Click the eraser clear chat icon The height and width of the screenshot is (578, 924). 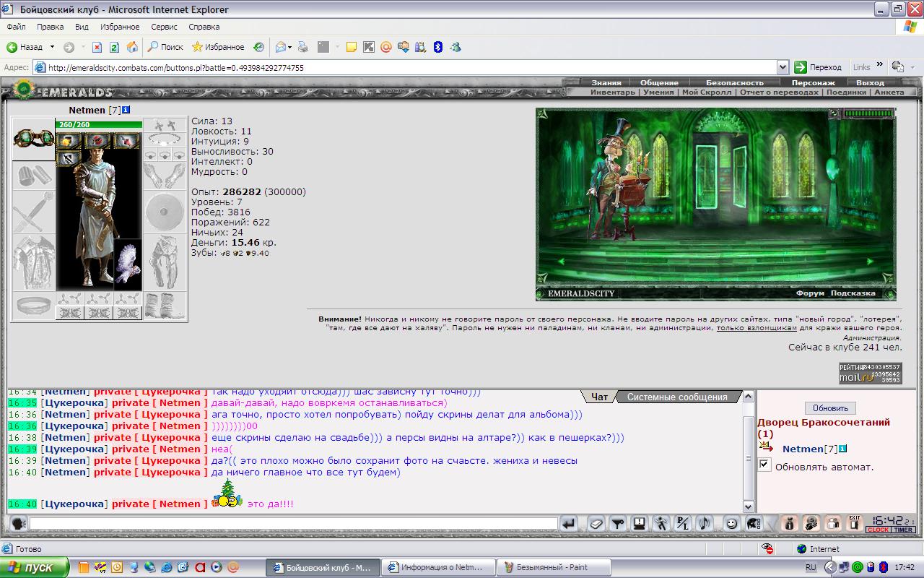pos(596,525)
